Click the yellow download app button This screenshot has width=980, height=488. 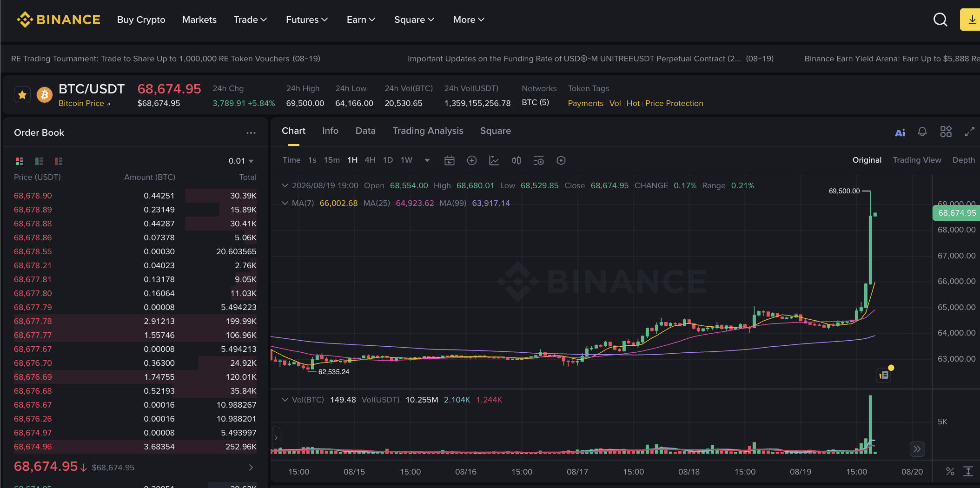(971, 20)
